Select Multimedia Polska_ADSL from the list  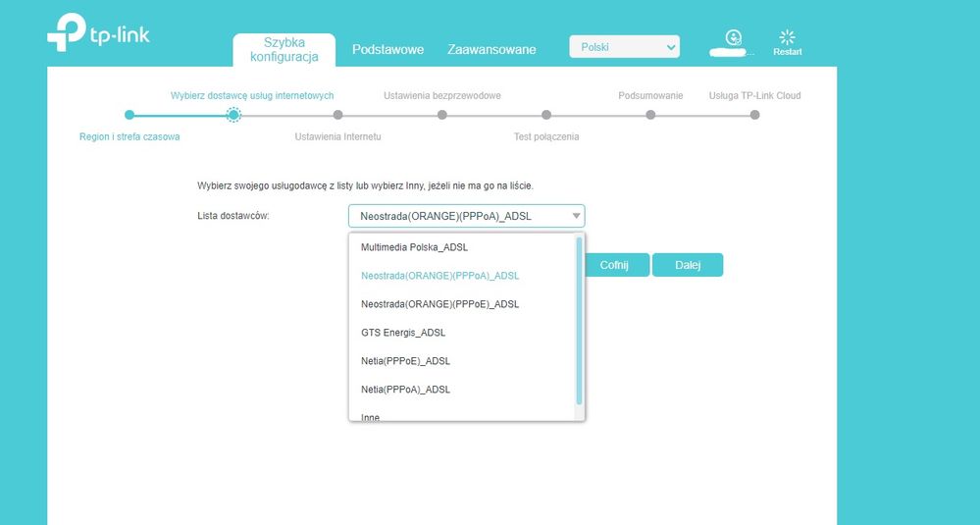tap(462, 247)
